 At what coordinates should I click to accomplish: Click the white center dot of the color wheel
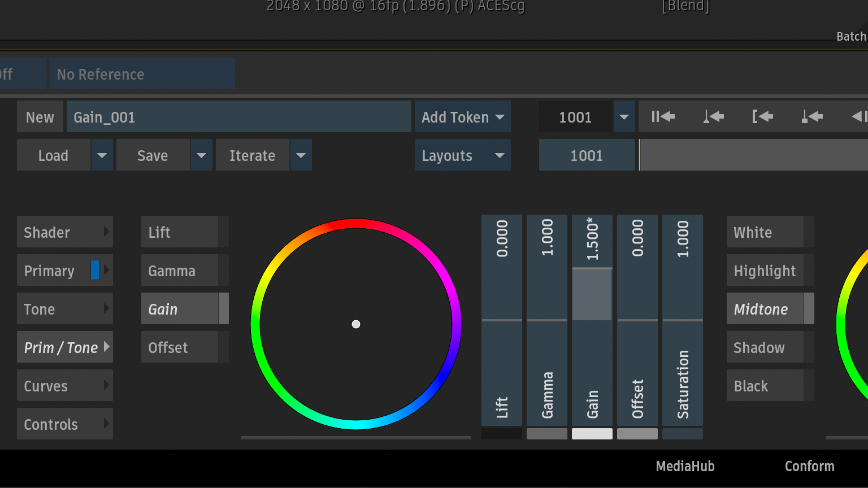coord(356,324)
